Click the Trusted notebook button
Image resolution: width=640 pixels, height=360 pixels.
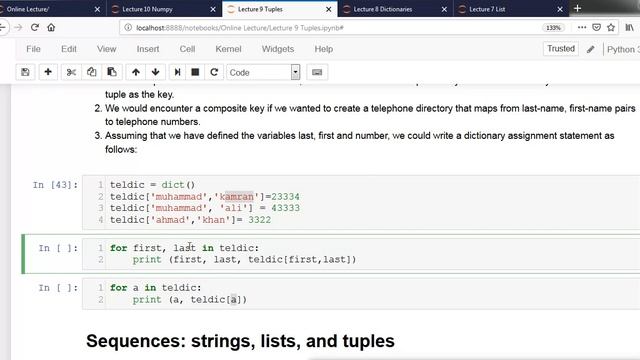561,49
